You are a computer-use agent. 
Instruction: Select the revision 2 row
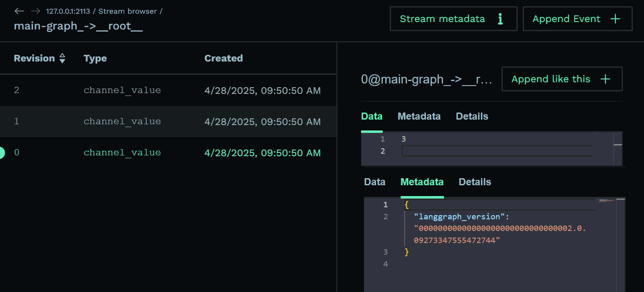pyautogui.click(x=166, y=90)
